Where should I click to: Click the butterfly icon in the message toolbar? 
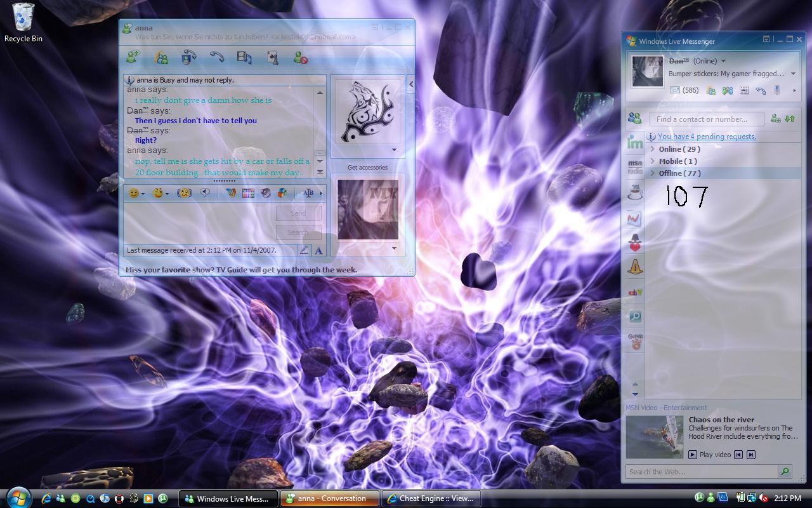pos(231,193)
